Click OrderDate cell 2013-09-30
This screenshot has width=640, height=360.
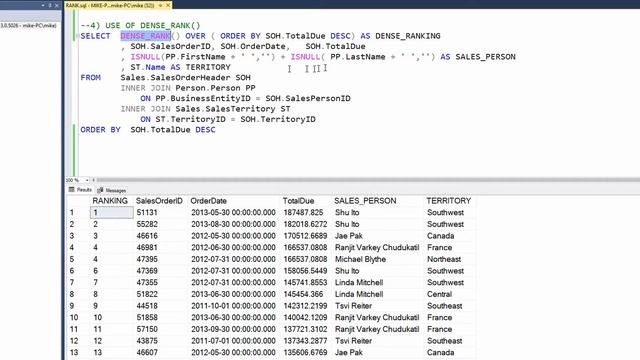(233, 329)
